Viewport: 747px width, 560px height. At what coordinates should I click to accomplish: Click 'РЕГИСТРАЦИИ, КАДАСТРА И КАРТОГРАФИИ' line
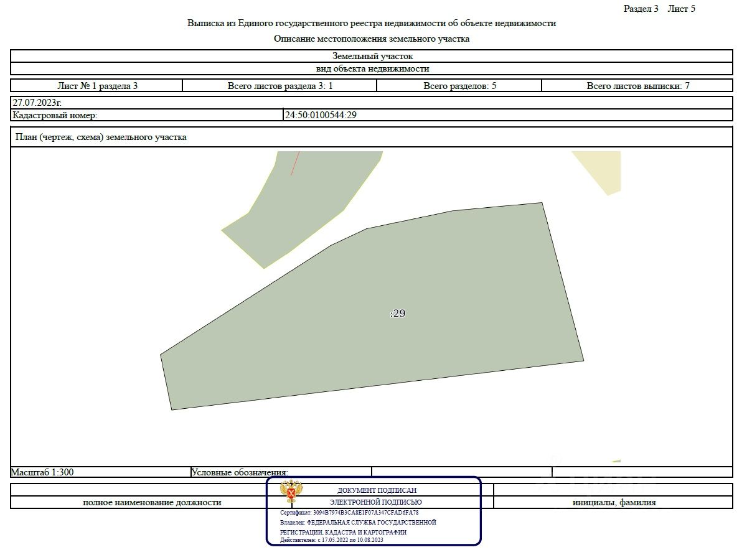click(x=343, y=533)
